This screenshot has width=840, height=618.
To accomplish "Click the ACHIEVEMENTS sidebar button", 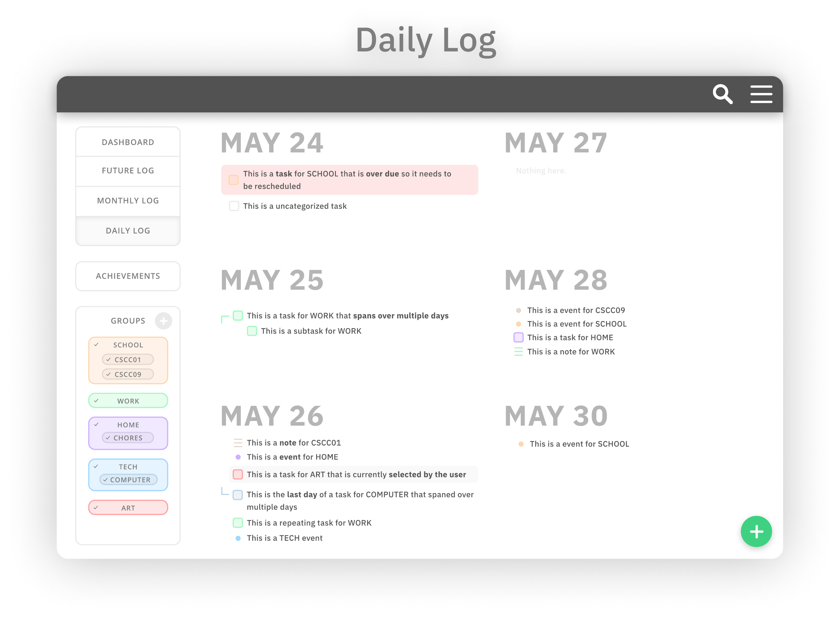I will (x=128, y=275).
